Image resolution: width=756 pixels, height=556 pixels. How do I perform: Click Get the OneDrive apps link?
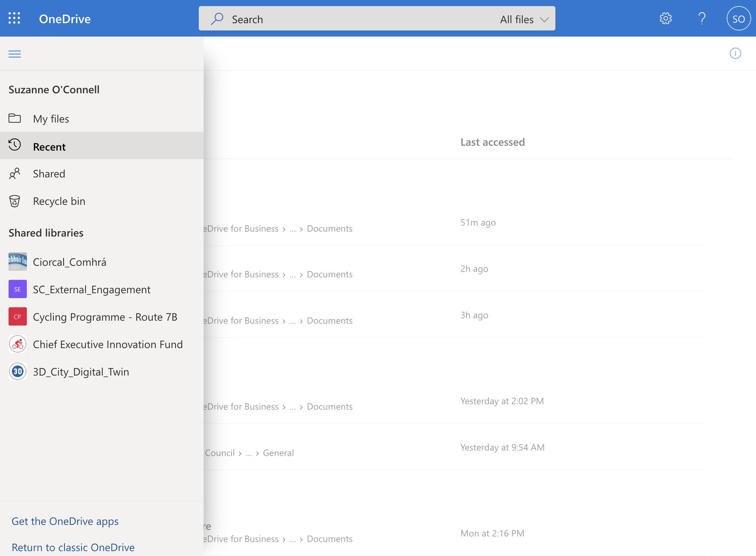65,521
